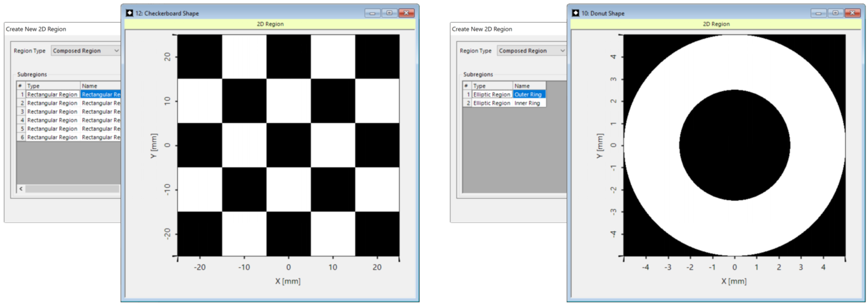Click the Name column header in right table
Image resolution: width=868 pixels, height=308 pixels.
[528, 86]
